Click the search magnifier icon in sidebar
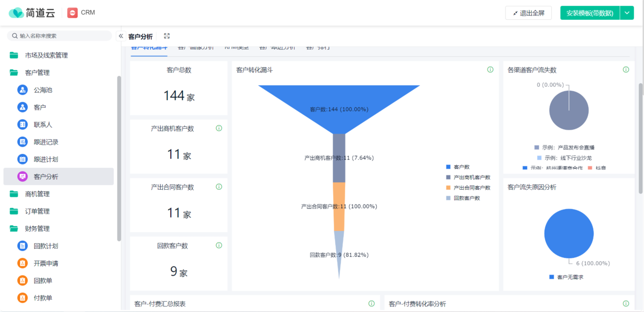The image size is (644, 312). pos(15,36)
